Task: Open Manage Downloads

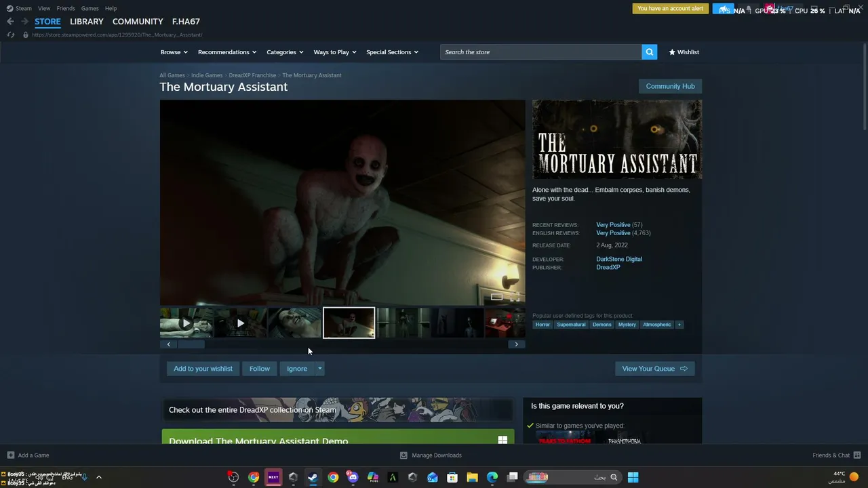Action: pos(431,455)
